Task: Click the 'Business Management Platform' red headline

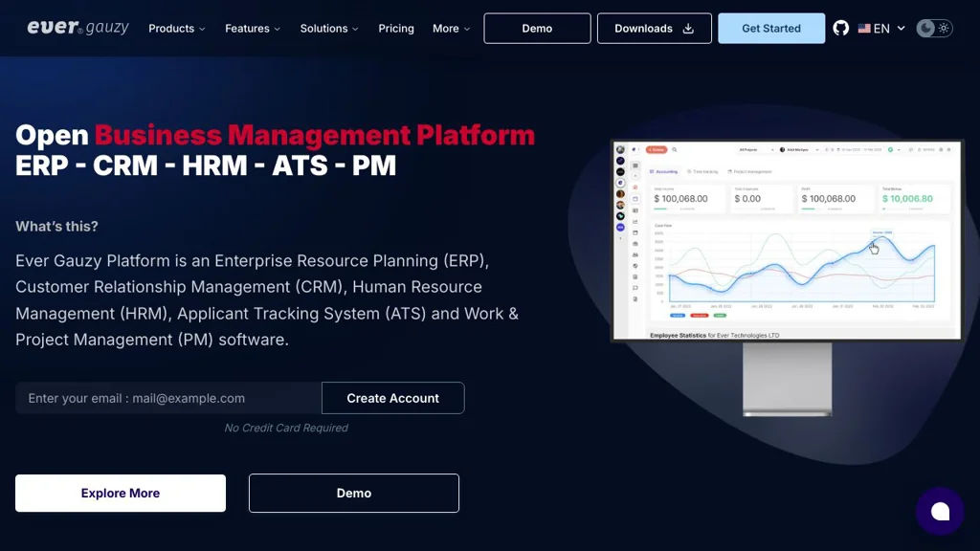Action: [314, 135]
